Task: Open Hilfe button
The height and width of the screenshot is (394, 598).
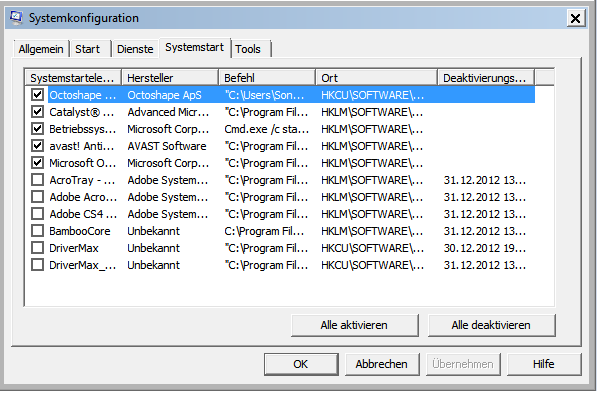Action: [544, 364]
